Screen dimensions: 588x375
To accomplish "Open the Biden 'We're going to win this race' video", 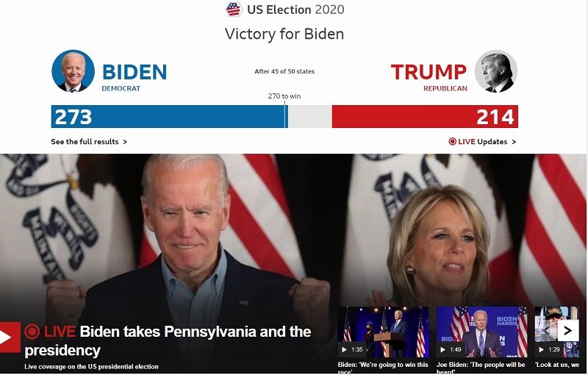I will [x=383, y=368].
